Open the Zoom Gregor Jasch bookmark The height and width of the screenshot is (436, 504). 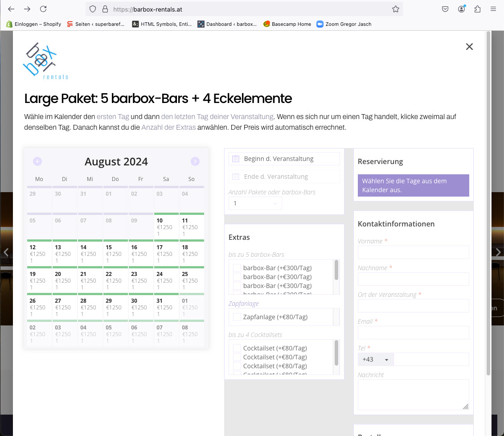pyautogui.click(x=344, y=24)
